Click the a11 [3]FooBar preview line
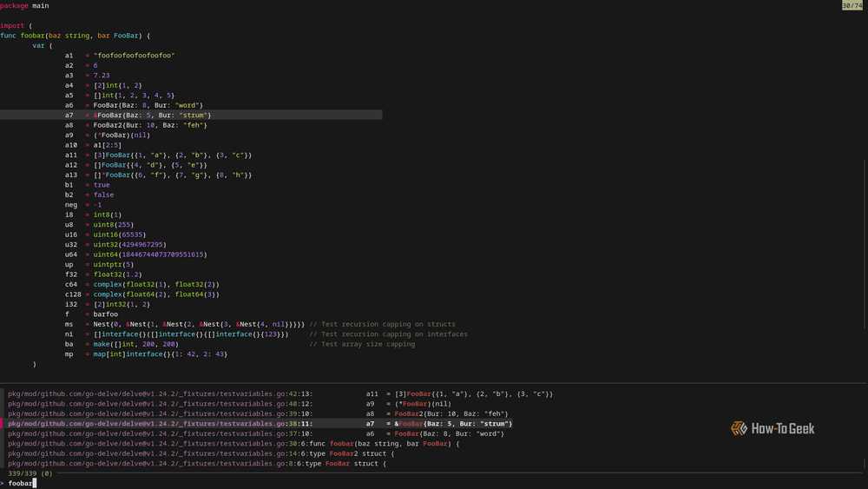This screenshot has height=489, width=868. pos(158,155)
